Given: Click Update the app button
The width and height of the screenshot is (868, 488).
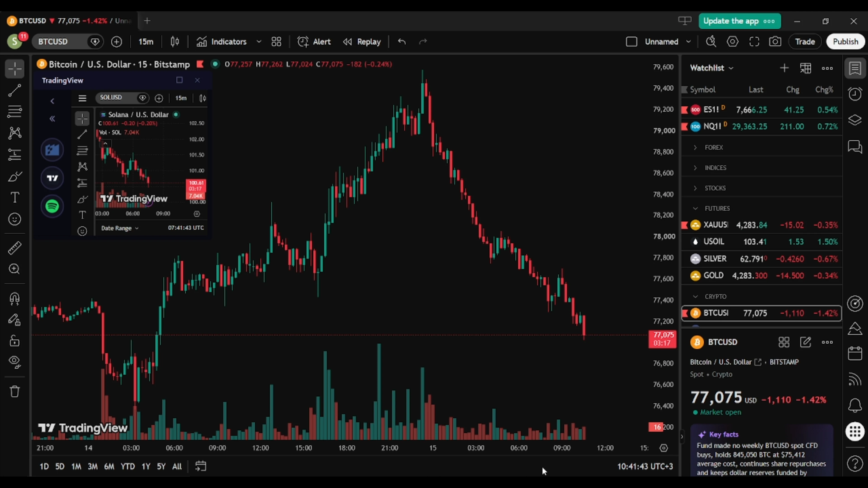Looking at the screenshot, I should tap(740, 21).
